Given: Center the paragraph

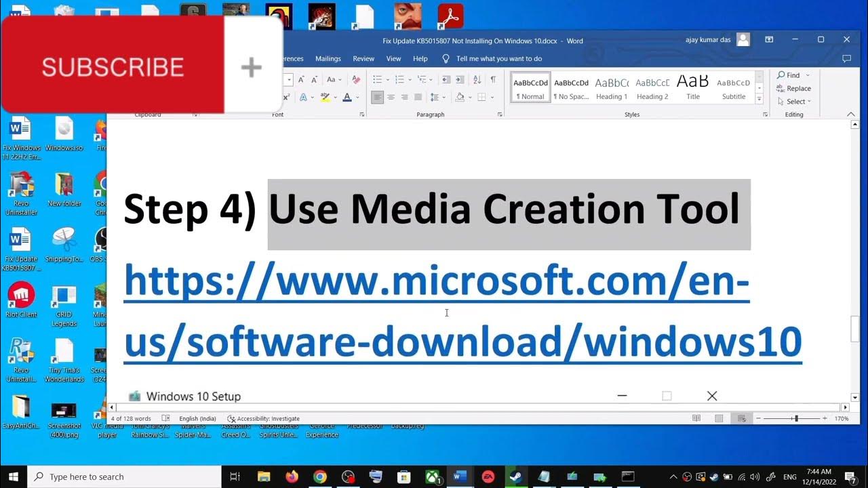Looking at the screenshot, I should pyautogui.click(x=391, y=98).
